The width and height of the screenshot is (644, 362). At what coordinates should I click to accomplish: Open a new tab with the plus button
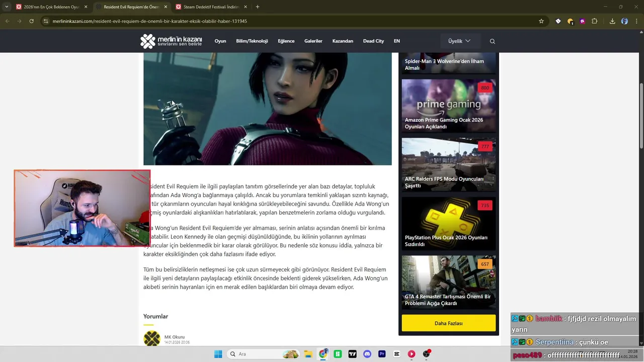[258, 7]
